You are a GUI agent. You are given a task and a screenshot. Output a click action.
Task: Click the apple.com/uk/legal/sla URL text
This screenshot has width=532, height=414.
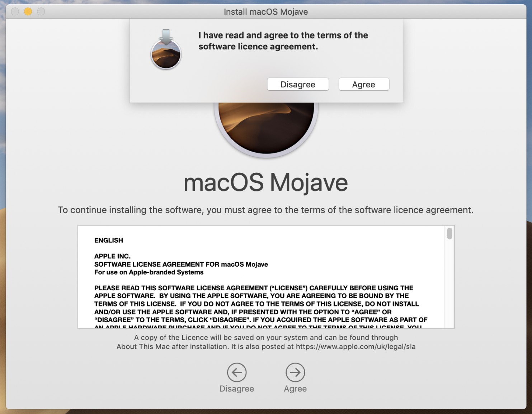356,347
